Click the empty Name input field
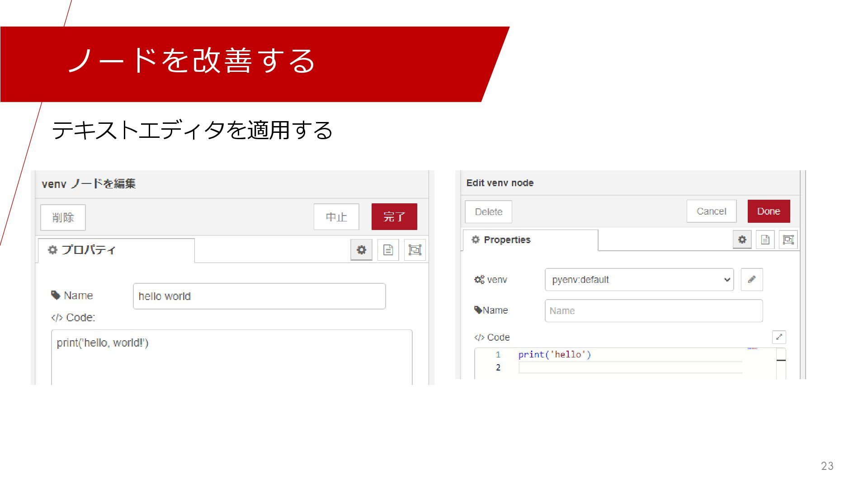868x488 pixels. tap(653, 311)
